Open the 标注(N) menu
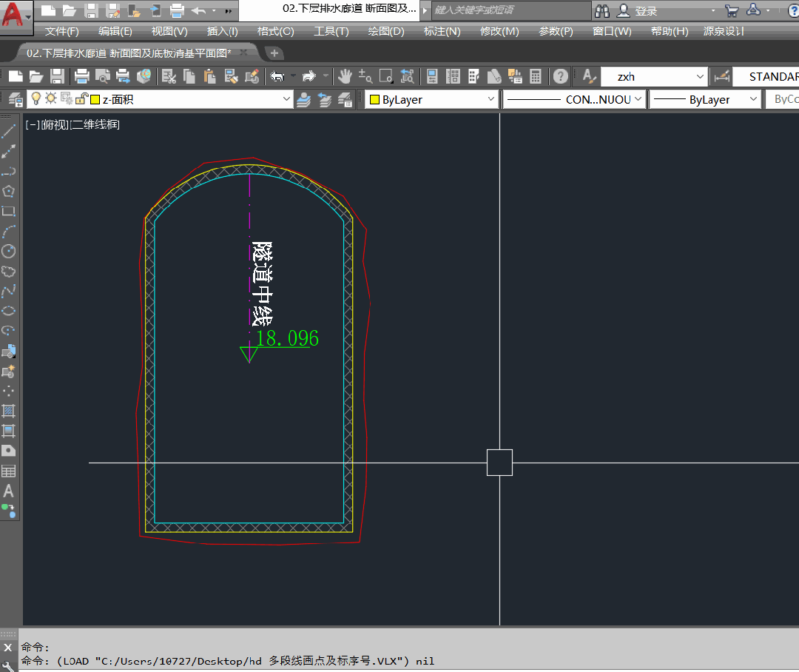 (x=442, y=31)
